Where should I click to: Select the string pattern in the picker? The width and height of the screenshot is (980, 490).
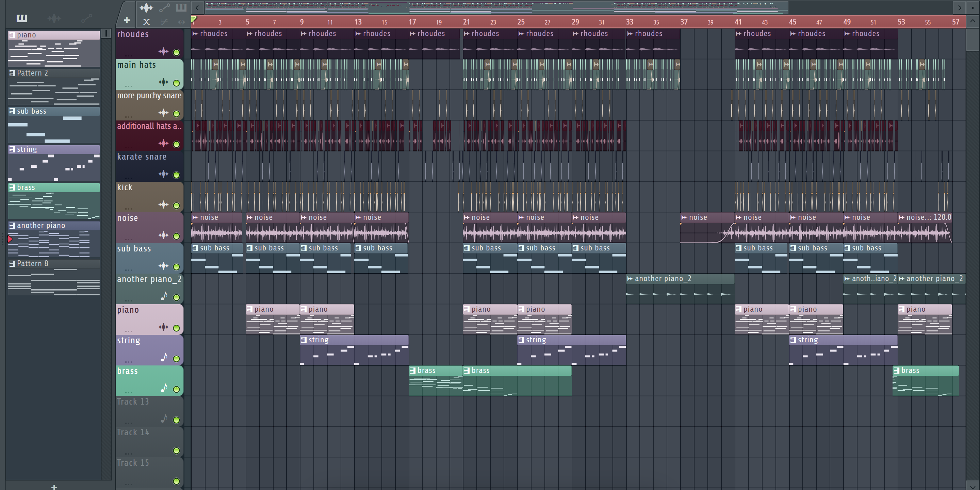(x=54, y=163)
